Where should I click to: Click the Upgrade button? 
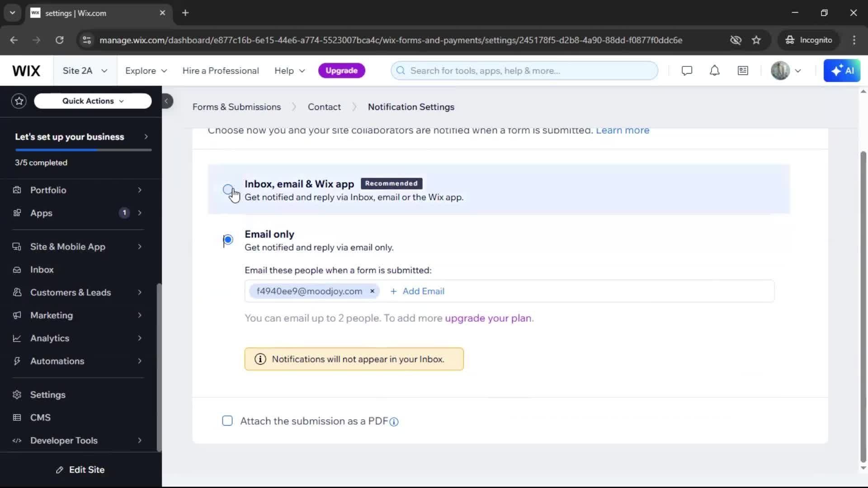[x=341, y=71]
